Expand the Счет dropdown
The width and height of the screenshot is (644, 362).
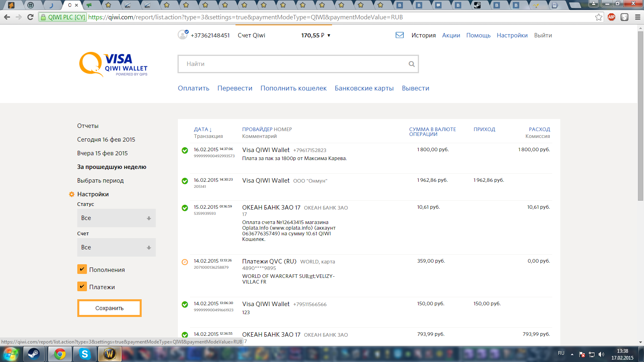pyautogui.click(x=116, y=247)
